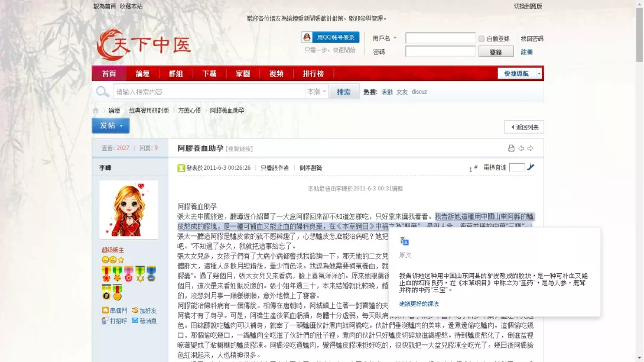The image size is (644, 362).
Task: Click the first red medal icon
Action: pos(106,273)
